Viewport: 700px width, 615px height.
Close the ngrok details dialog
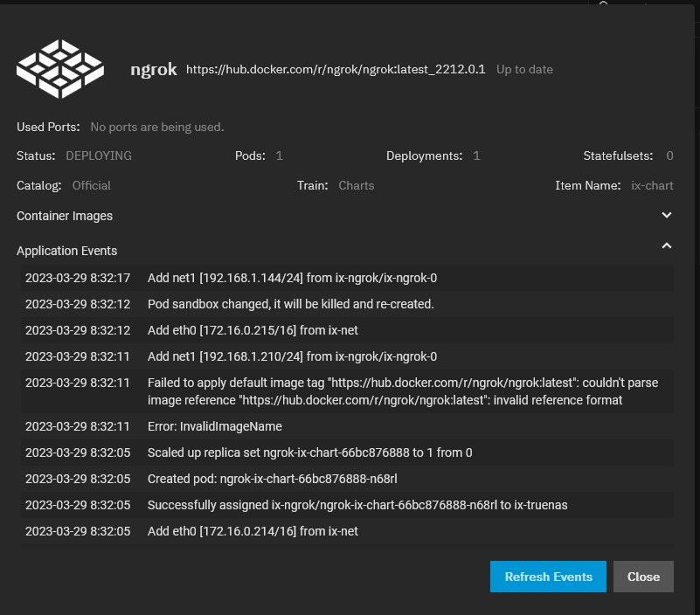tap(643, 577)
